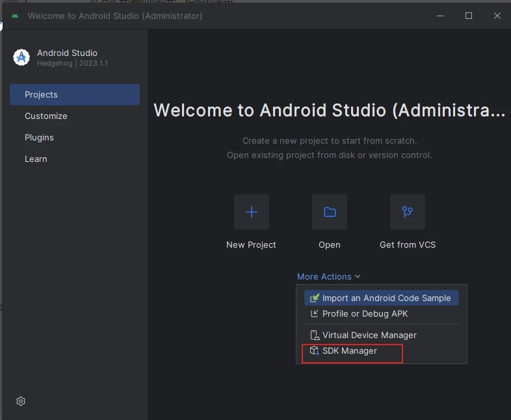The image size is (511, 420).
Task: Choose Import an Android Code Sample
Action: pyautogui.click(x=381, y=298)
